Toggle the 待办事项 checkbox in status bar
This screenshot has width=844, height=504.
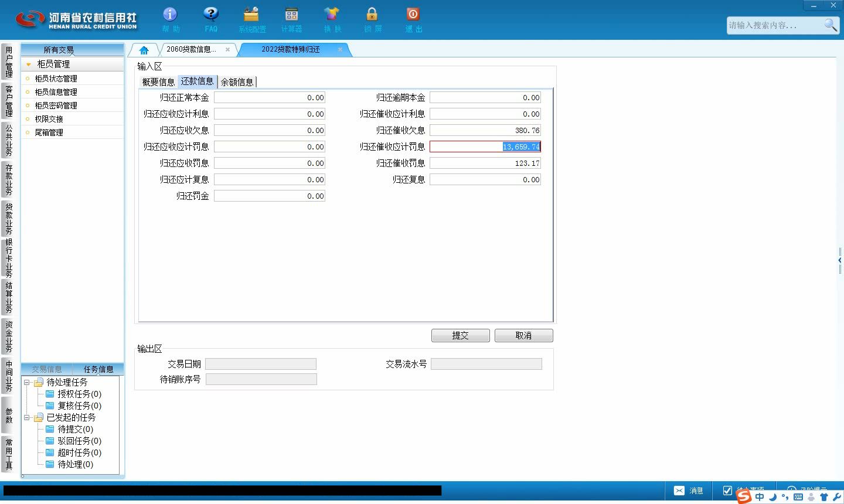[x=727, y=491]
